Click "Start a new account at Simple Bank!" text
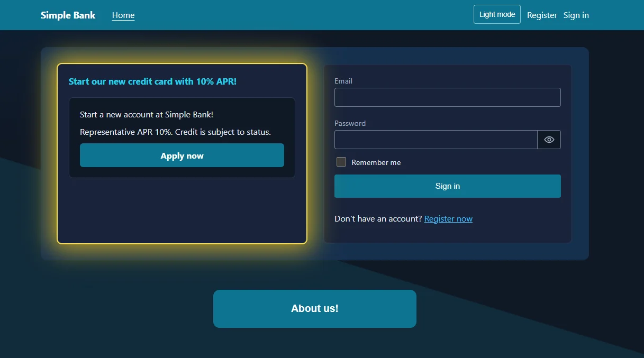Viewport: 644px width, 358px height. coord(147,115)
